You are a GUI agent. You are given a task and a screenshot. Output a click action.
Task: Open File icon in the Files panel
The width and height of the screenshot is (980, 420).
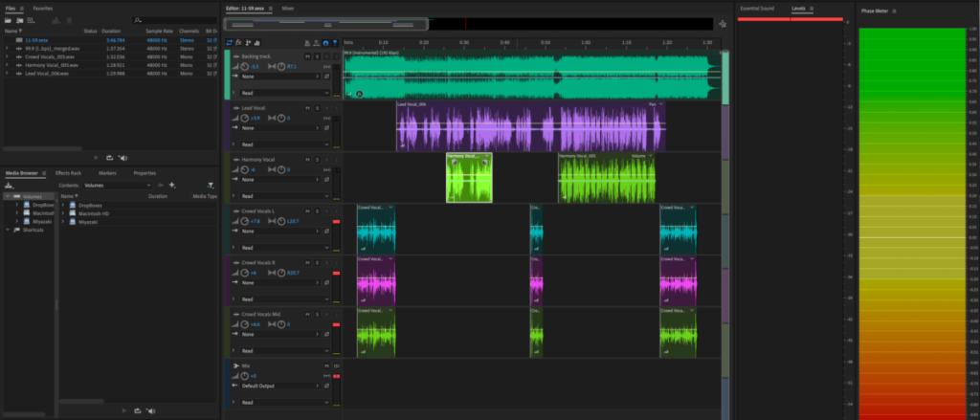click(9, 20)
